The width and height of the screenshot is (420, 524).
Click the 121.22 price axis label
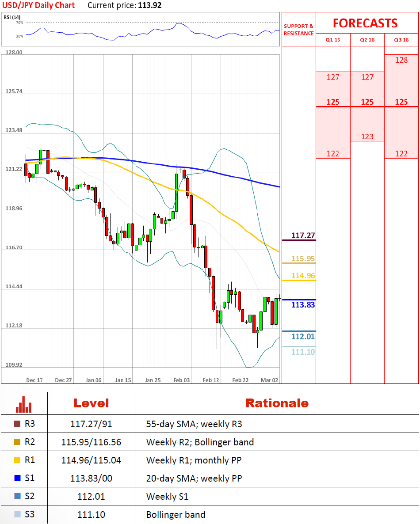[x=14, y=169]
